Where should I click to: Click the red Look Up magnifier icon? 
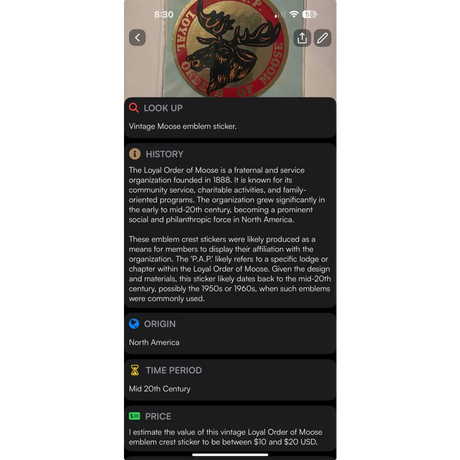(x=134, y=108)
